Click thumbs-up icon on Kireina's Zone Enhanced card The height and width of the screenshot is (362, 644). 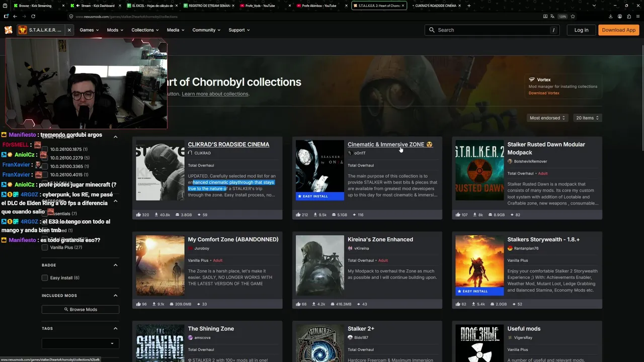[x=298, y=304]
